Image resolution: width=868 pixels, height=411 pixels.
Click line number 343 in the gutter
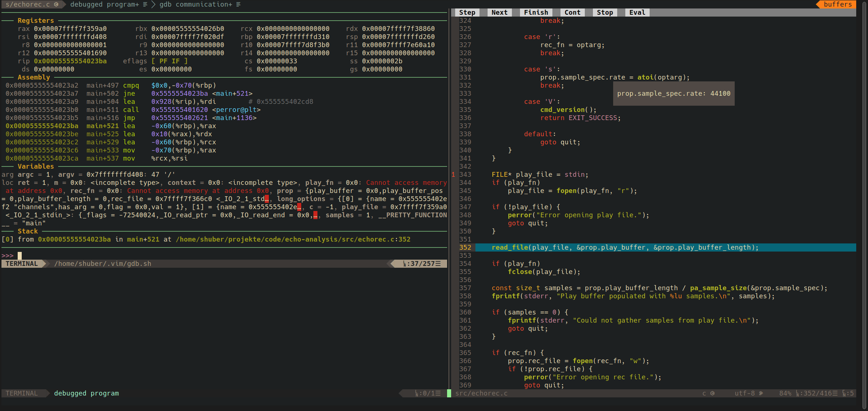pos(465,175)
